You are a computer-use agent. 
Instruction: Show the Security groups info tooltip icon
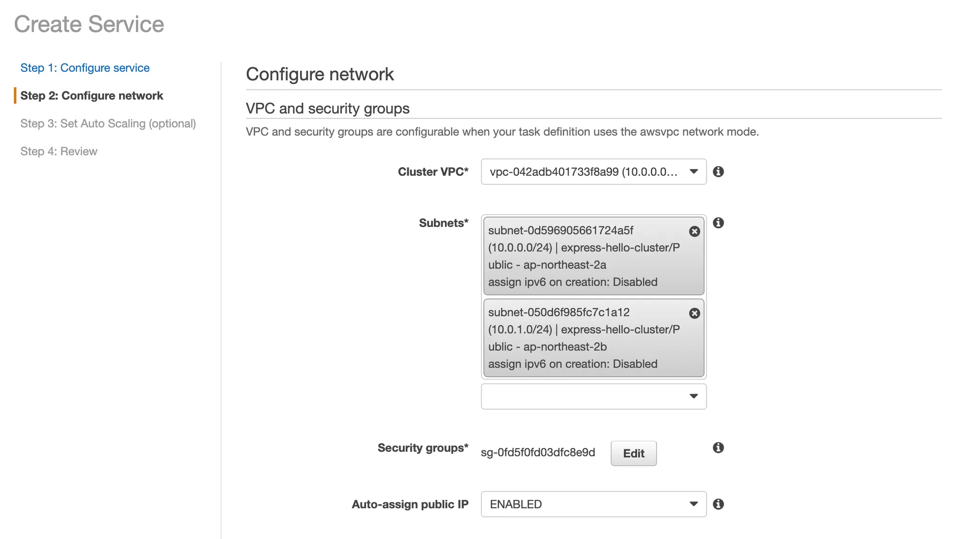click(718, 448)
